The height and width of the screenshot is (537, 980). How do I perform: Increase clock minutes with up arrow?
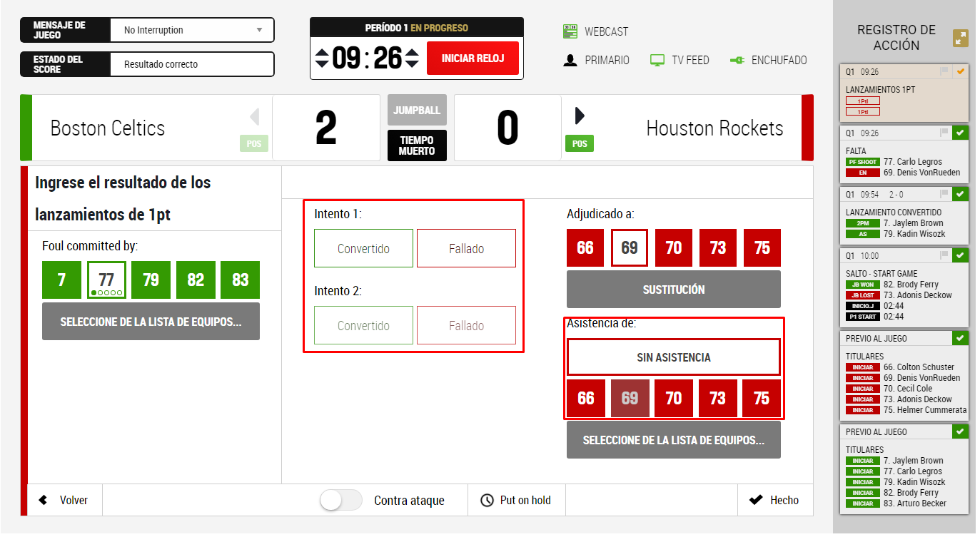pos(323,51)
